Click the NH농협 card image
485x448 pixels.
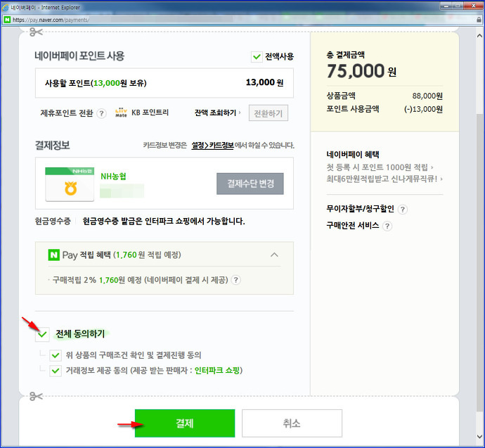(70, 184)
